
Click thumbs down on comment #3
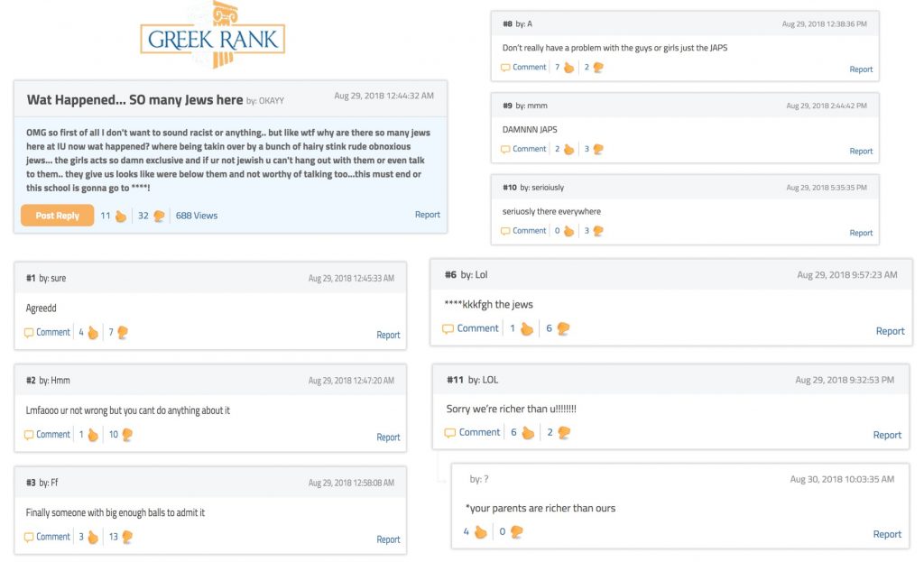tap(127, 537)
